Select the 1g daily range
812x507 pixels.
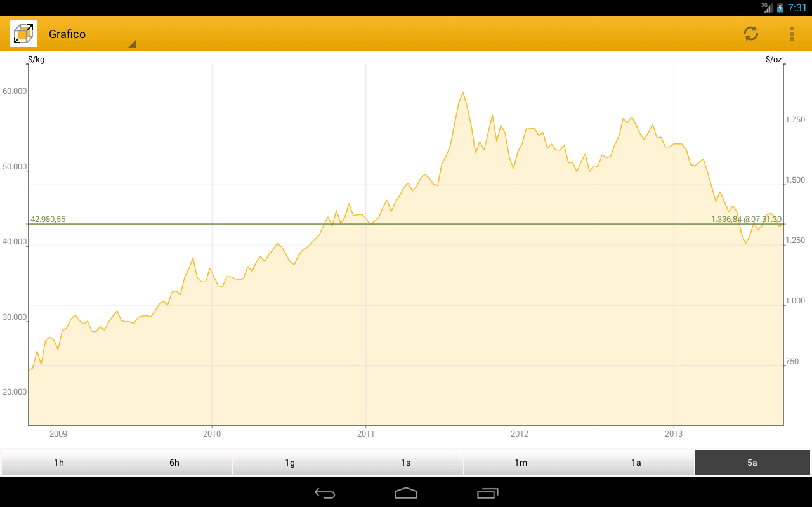(290, 463)
